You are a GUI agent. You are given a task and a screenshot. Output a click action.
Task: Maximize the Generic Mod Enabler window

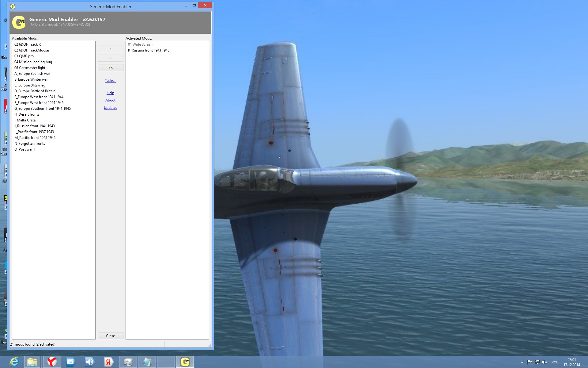[x=194, y=6]
